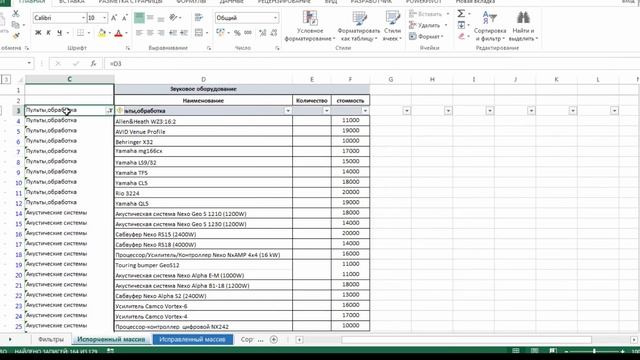Open the filter dropdown in column D

(x=288, y=111)
